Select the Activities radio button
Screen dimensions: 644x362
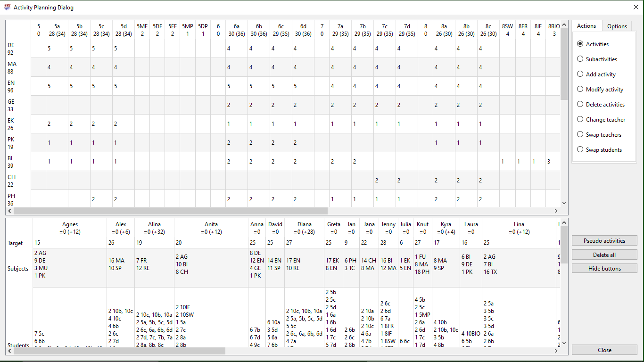tap(593, 44)
